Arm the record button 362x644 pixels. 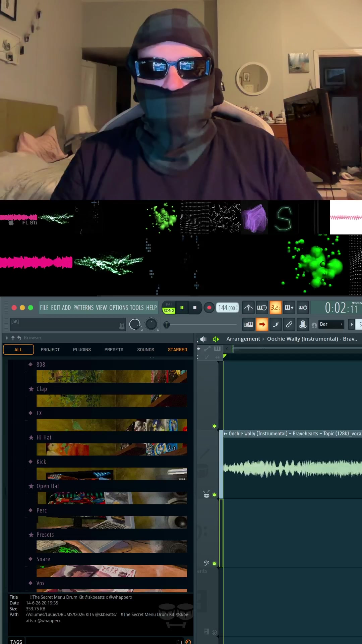[x=209, y=308]
